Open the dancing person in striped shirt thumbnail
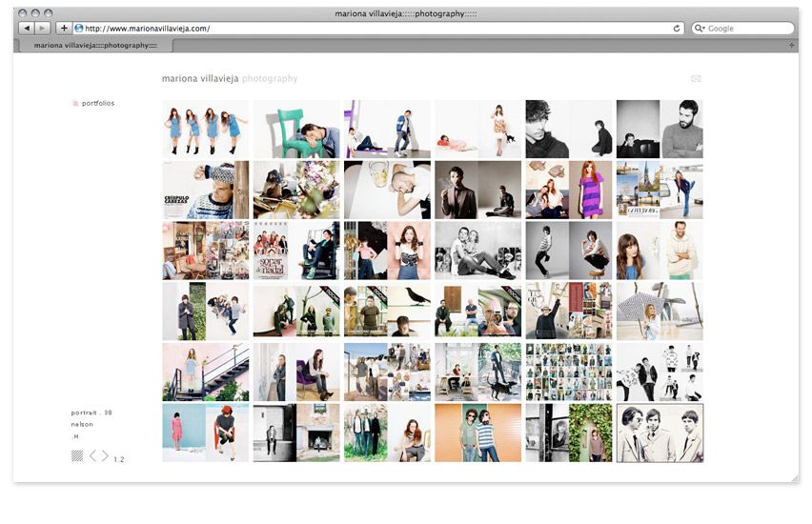The image size is (812, 524). tap(569, 251)
